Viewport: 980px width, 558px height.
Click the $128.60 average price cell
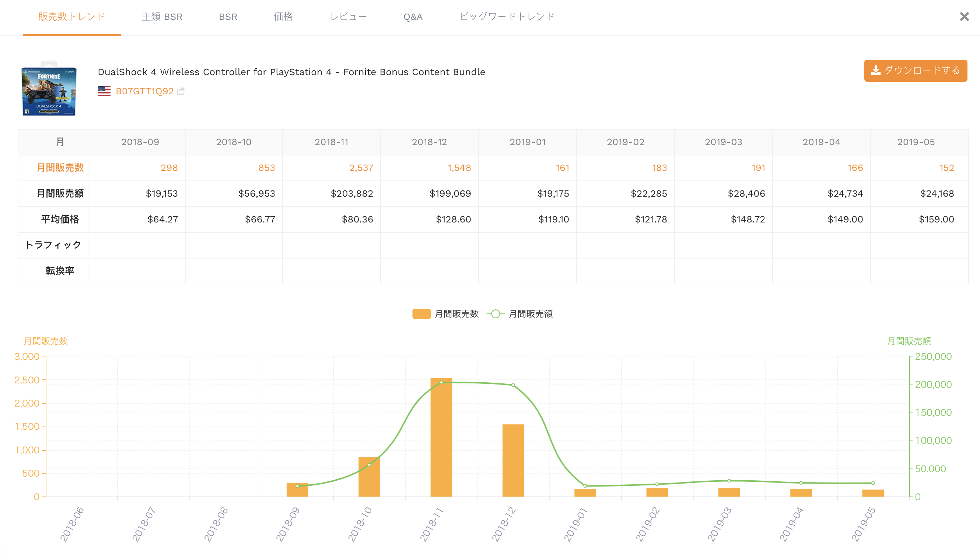point(429,219)
